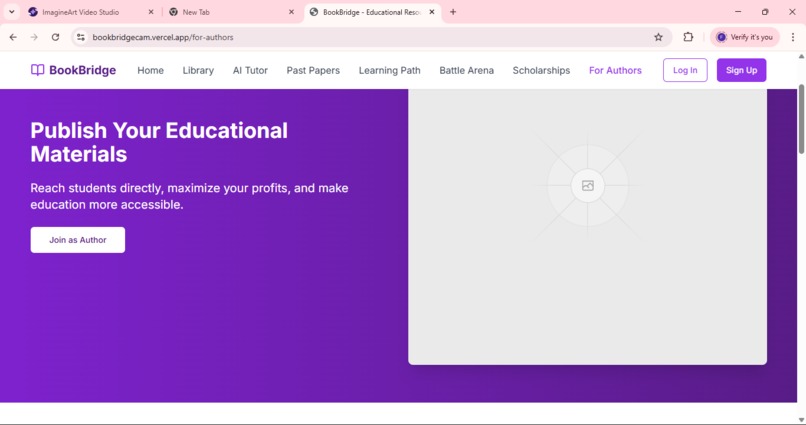Click the scrollbar down arrow
Viewport: 806px width, 425px height.
point(801,419)
